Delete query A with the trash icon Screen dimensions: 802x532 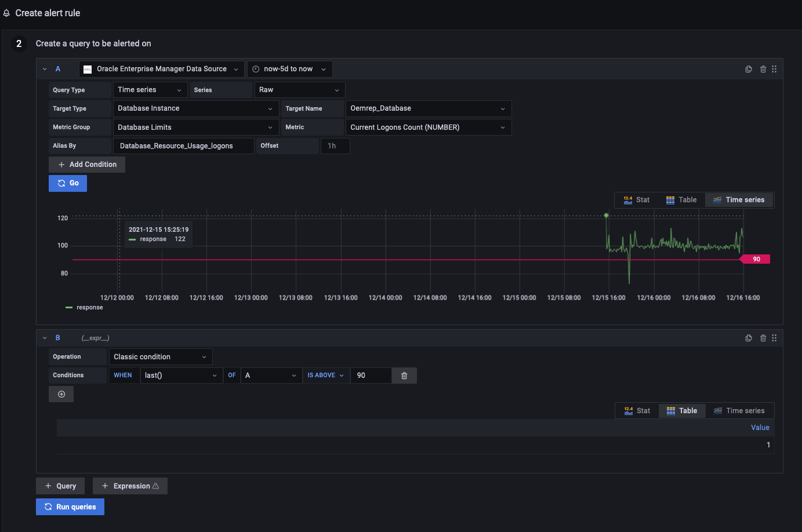coord(763,69)
